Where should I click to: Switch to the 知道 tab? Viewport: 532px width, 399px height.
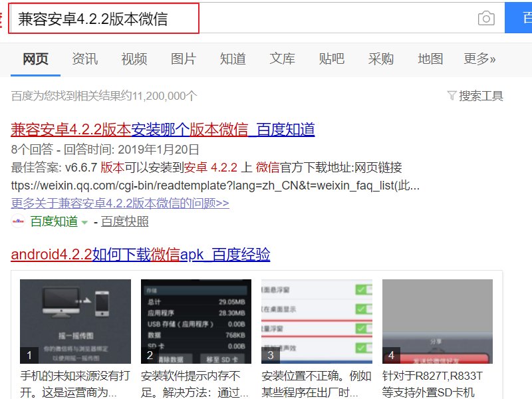(233, 59)
